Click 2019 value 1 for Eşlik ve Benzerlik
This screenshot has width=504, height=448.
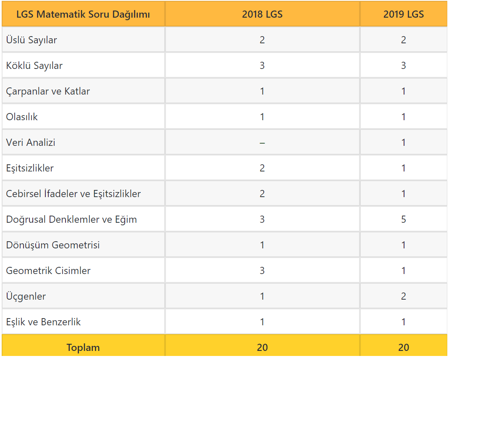pyautogui.click(x=404, y=322)
